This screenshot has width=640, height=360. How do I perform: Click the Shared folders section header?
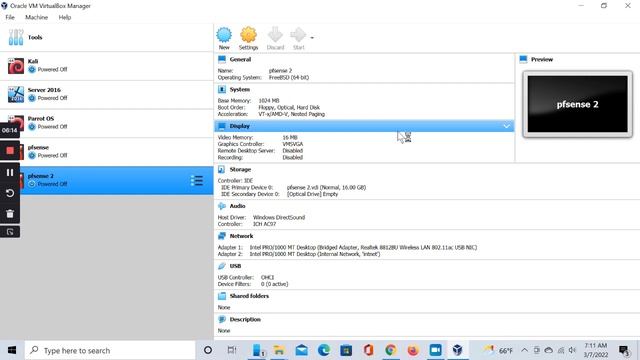(x=249, y=296)
